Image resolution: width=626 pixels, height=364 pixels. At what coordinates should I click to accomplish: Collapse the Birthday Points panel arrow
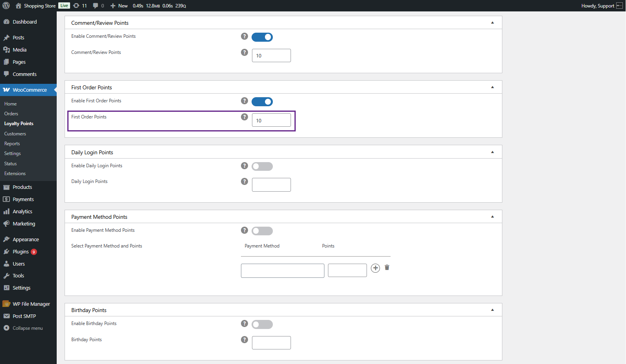click(x=493, y=310)
